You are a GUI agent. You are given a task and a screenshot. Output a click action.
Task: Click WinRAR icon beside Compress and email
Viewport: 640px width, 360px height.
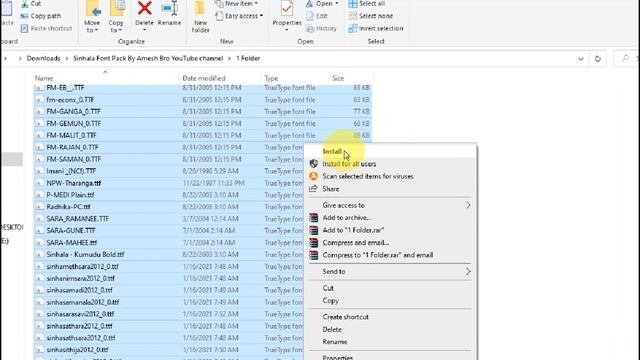[x=313, y=242]
